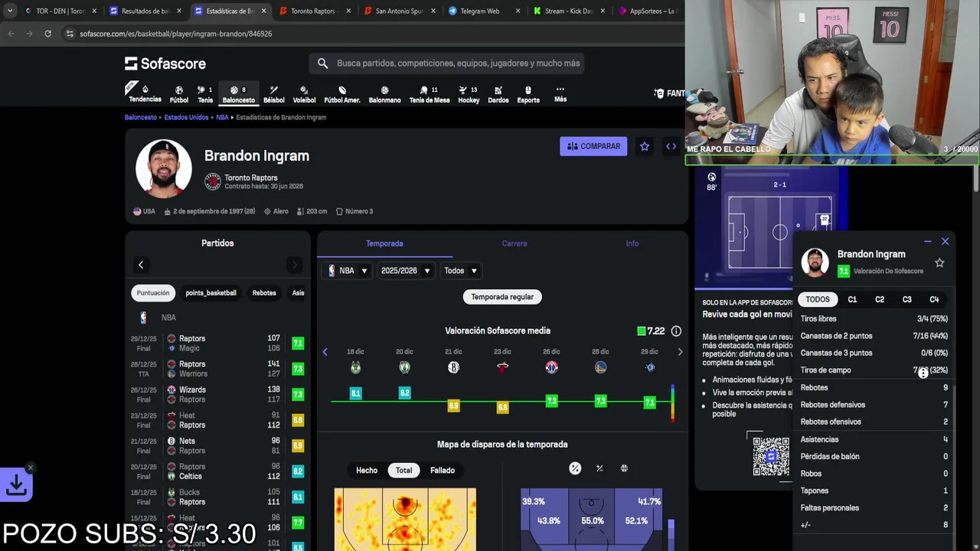Switch to Info tab
980x551 pixels.
(632, 243)
